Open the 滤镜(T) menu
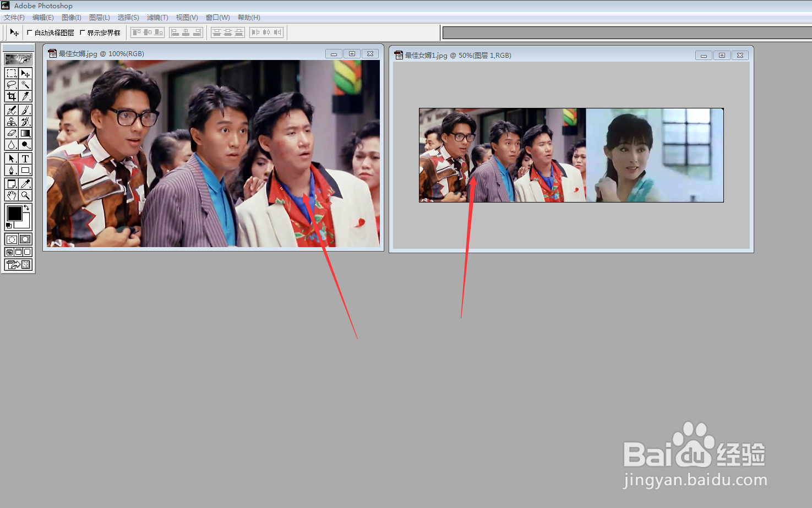Viewport: 812px width, 508px height. [157, 18]
